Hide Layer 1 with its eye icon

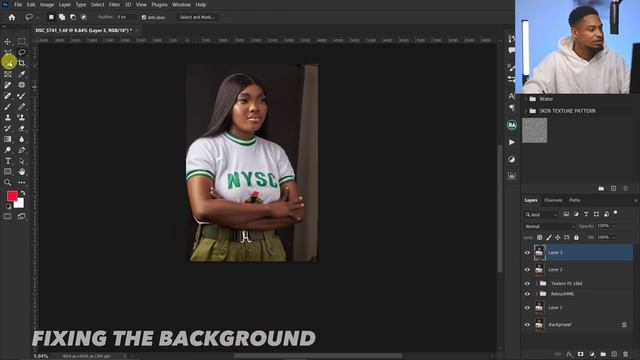pyautogui.click(x=527, y=308)
